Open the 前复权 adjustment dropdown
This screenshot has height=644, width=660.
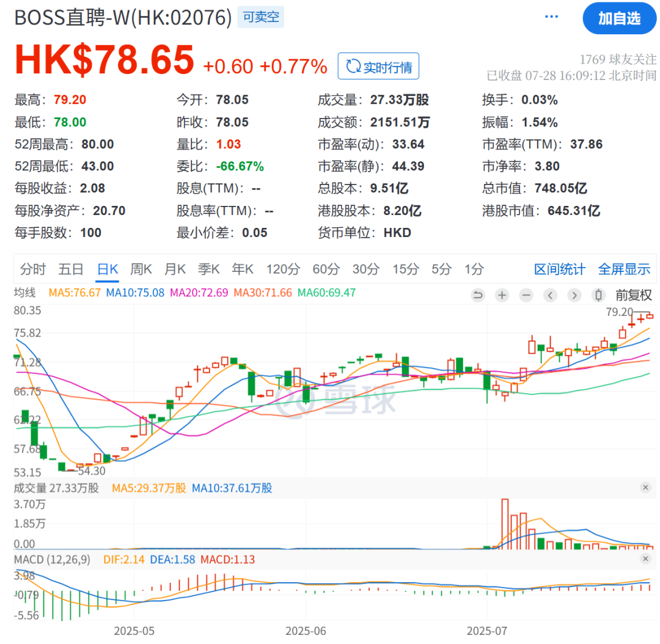pyautogui.click(x=634, y=295)
